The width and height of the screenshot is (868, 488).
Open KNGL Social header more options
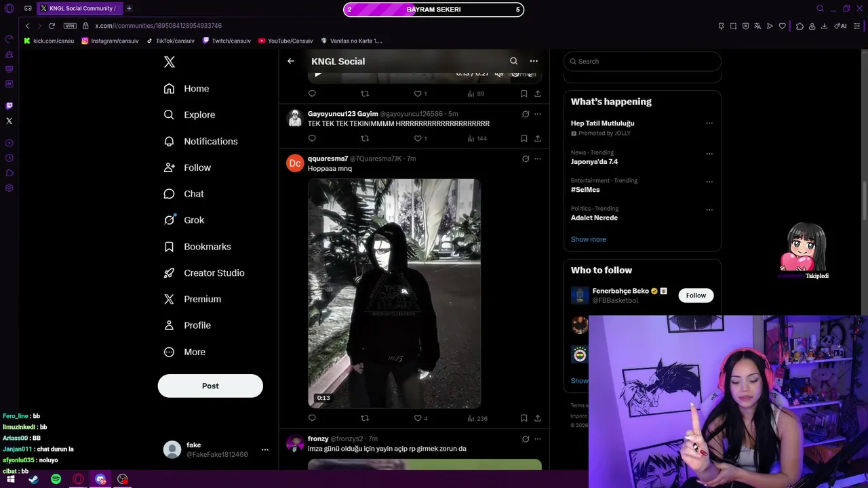point(534,61)
